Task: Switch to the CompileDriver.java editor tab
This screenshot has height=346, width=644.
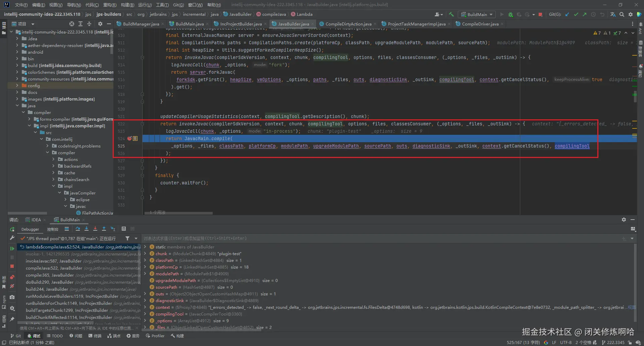Action: 480,24
